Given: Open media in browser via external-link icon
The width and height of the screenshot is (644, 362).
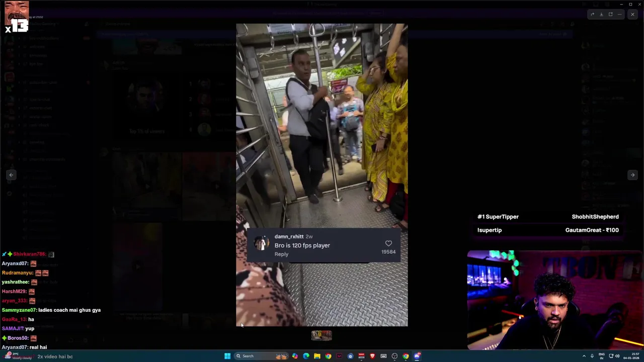Looking at the screenshot, I should click(610, 15).
